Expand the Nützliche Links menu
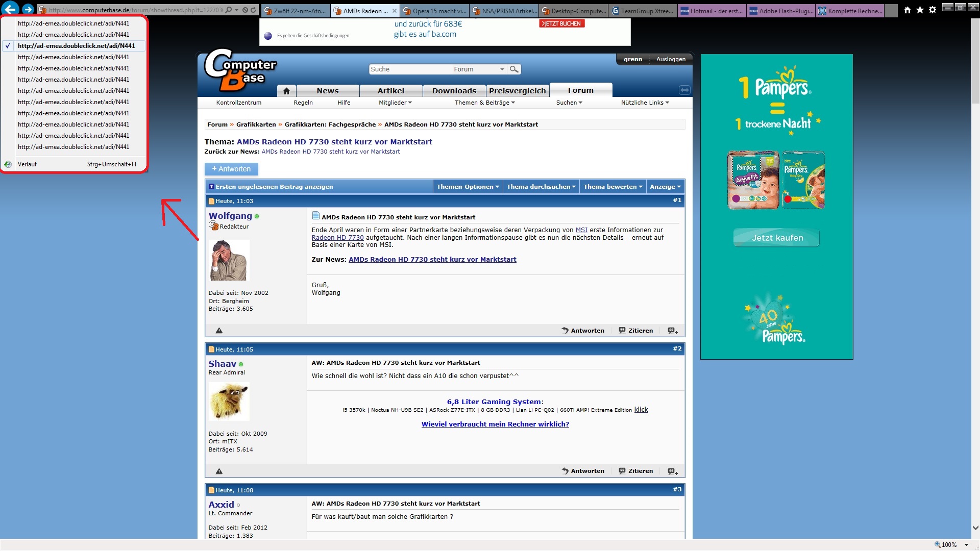980x551 pixels. click(x=645, y=103)
